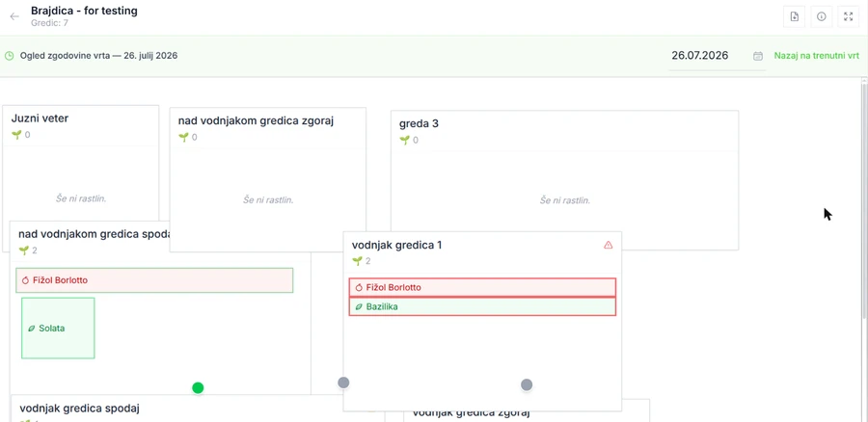Click the warning triangle on vodnjak gredica 1
Image resolution: width=868 pixels, height=422 pixels.
tap(608, 245)
